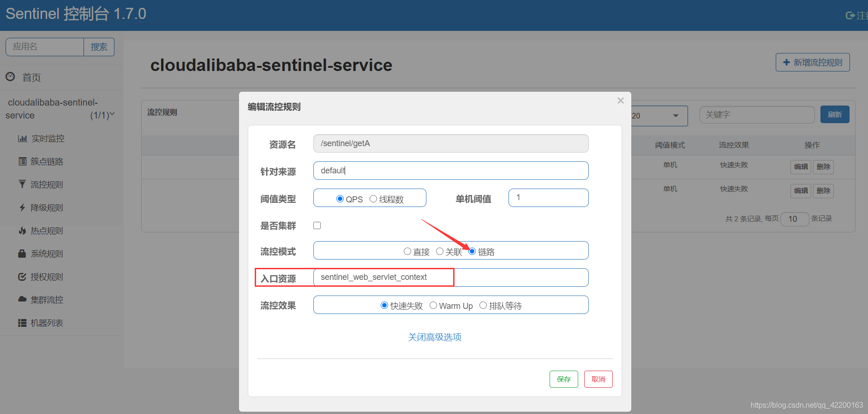Viewport: 868px width, 414px height.
Task: Click the check-square icon beside 授权规则
Action: 22,277
